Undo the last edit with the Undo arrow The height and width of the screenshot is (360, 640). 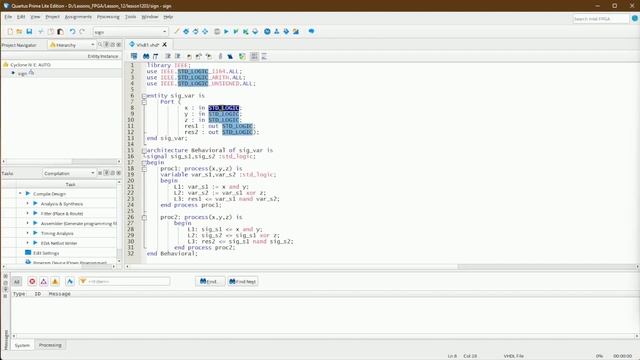72,31
